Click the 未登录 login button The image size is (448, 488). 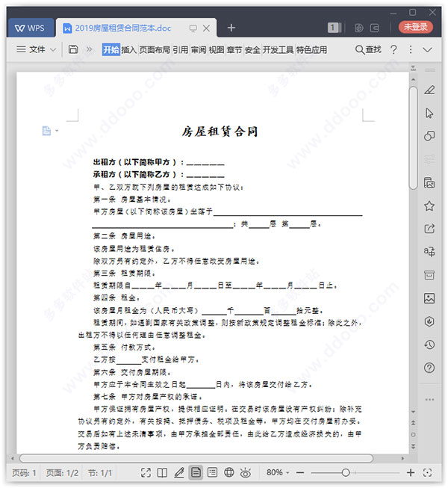415,28
